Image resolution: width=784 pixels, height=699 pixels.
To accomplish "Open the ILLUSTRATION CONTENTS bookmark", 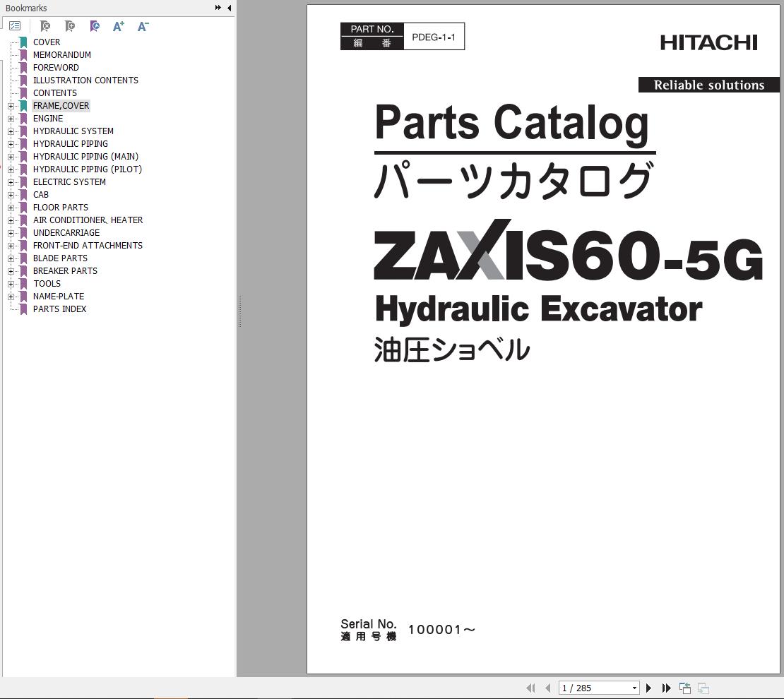I will [85, 80].
